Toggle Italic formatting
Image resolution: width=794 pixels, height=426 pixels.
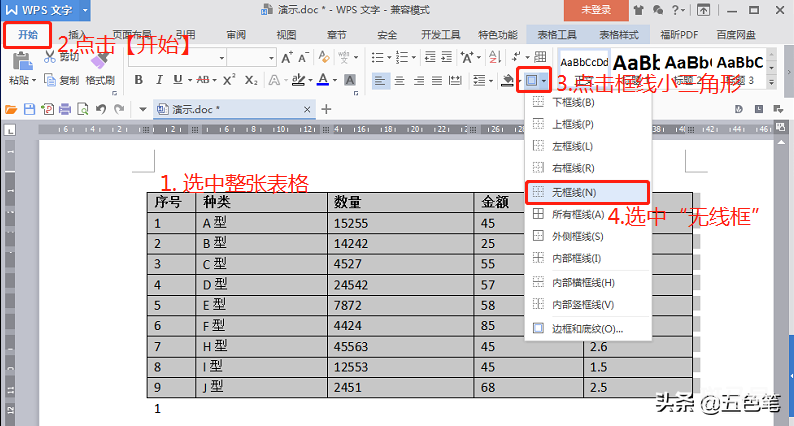(x=159, y=80)
